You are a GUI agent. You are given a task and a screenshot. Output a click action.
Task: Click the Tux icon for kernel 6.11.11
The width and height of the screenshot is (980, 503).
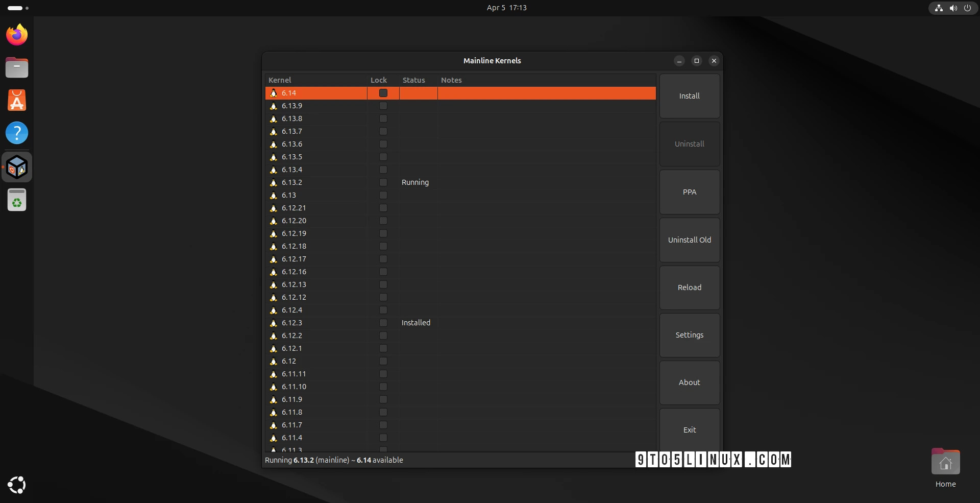274,374
